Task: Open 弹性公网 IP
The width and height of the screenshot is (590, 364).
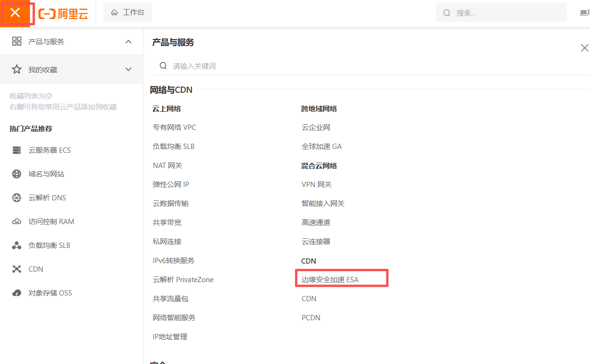Action: [x=171, y=185]
